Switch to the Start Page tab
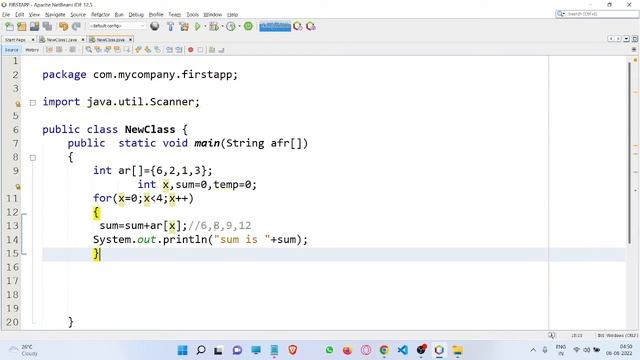The width and height of the screenshot is (640, 360). pyautogui.click(x=15, y=40)
